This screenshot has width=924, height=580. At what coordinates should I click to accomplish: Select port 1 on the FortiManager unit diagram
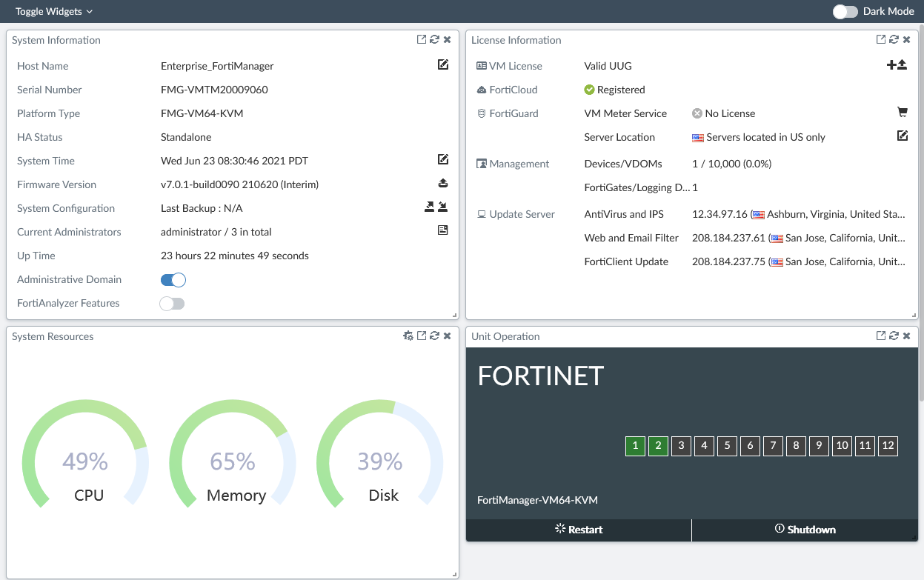click(635, 446)
